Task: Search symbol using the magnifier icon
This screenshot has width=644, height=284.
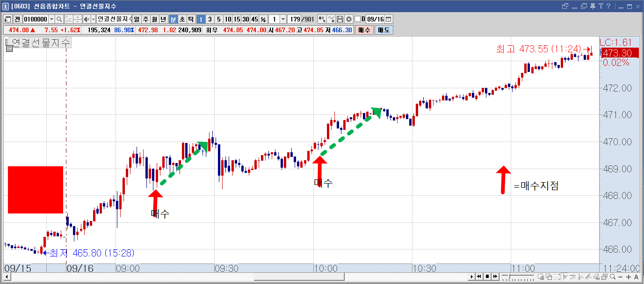Action: tap(59, 19)
